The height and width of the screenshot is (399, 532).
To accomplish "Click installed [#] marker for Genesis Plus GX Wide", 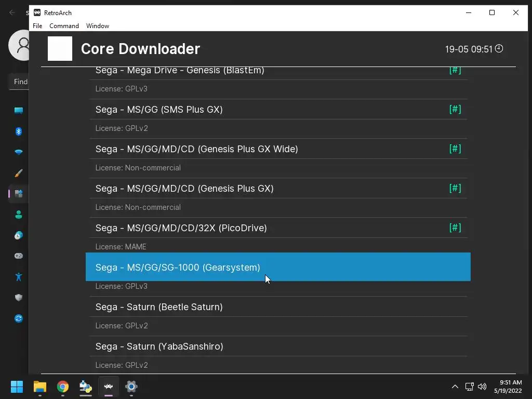I will pos(455,148).
